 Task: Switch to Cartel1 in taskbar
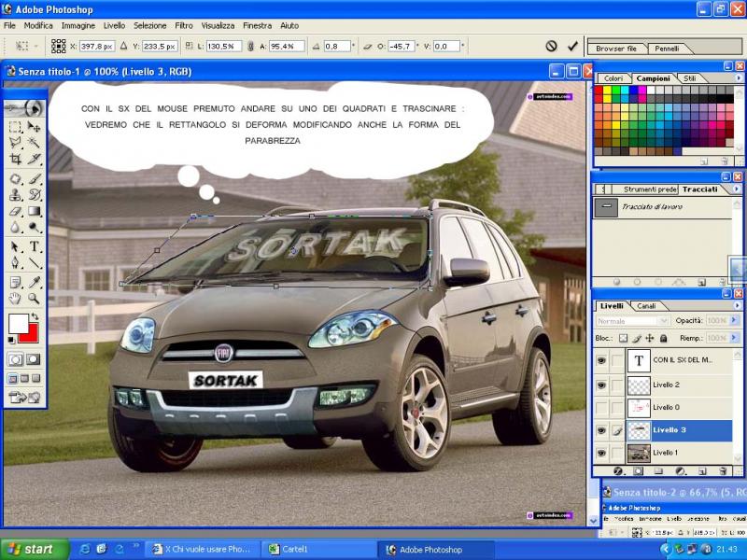coord(317,550)
